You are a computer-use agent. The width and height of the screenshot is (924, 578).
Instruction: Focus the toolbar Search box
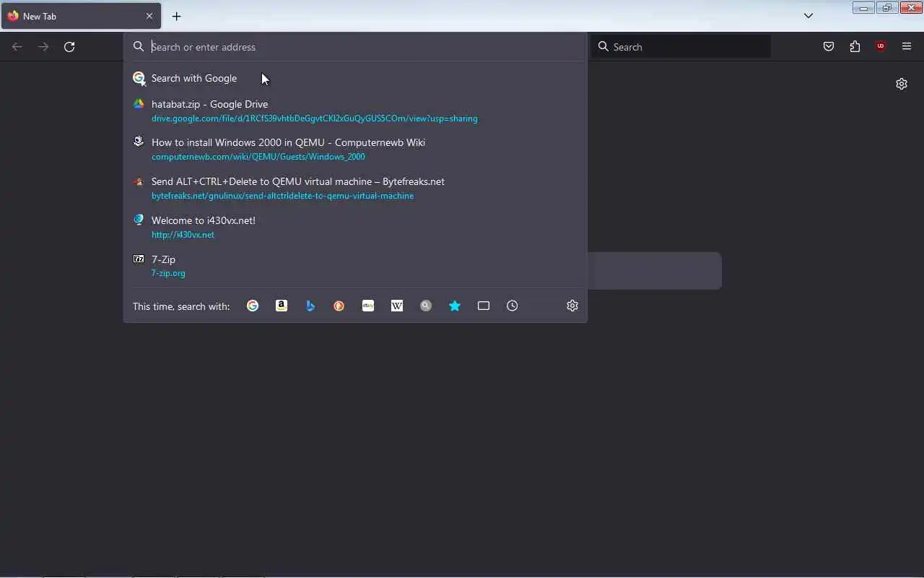681,47
